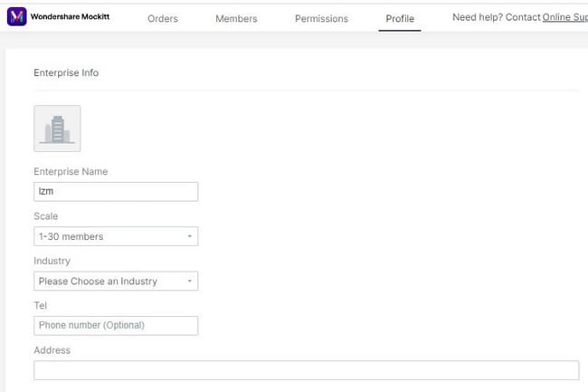This screenshot has width=588, height=392.
Task: Switch to the Members tab
Action: [236, 18]
